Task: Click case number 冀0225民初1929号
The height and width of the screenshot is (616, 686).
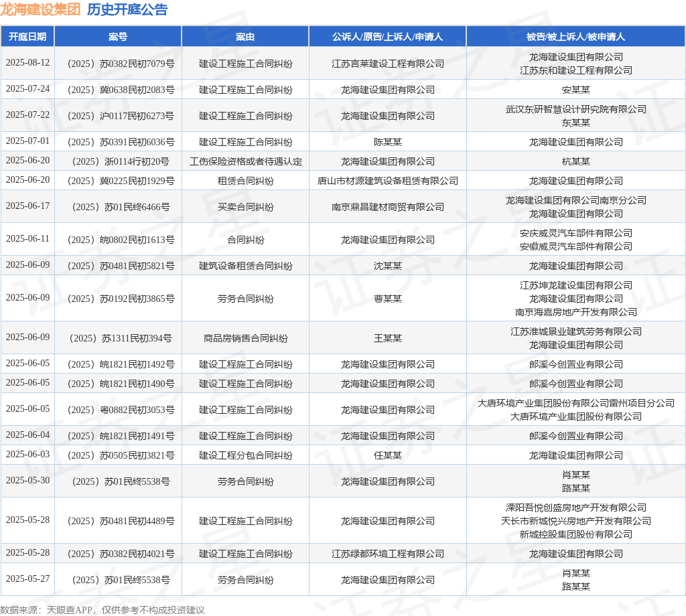Action: (121, 181)
